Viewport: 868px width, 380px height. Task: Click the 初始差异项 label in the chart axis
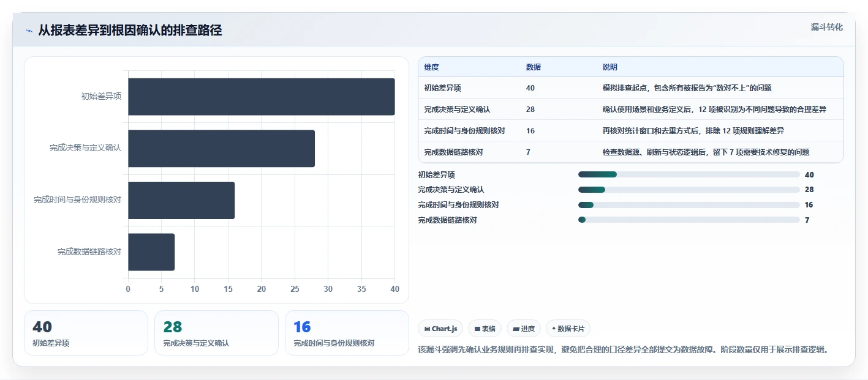pos(101,97)
